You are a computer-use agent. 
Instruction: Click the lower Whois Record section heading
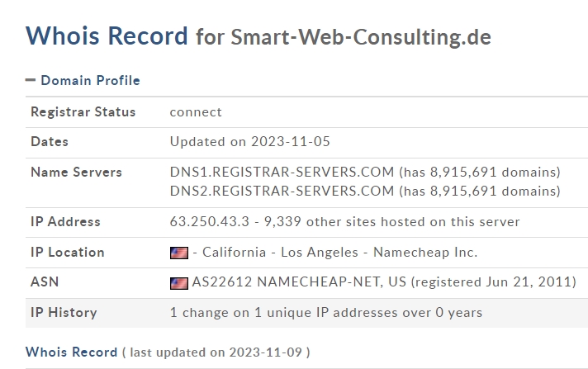tap(71, 352)
